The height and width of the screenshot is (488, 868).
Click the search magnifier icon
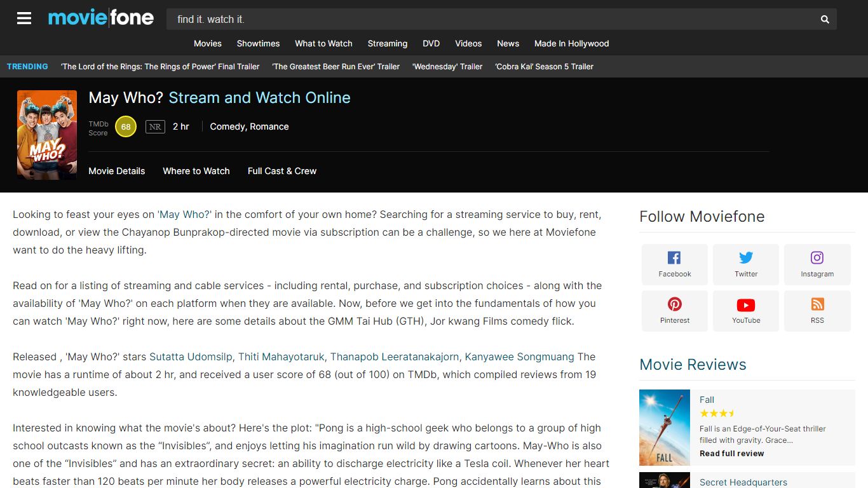pyautogui.click(x=825, y=20)
